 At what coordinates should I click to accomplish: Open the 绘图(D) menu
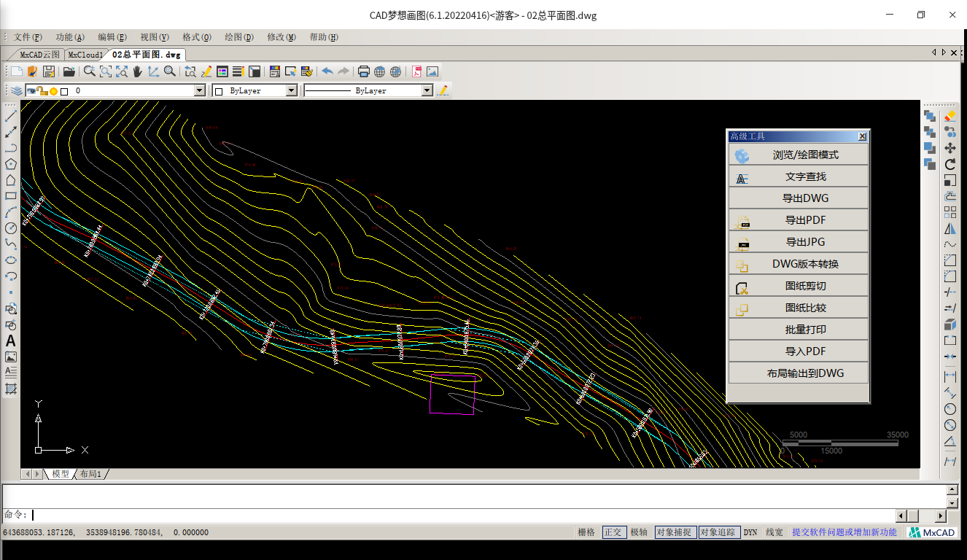239,37
